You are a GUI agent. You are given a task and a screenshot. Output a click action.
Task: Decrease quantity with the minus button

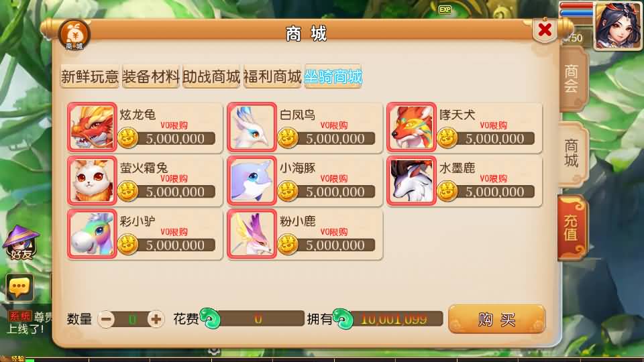(x=107, y=319)
